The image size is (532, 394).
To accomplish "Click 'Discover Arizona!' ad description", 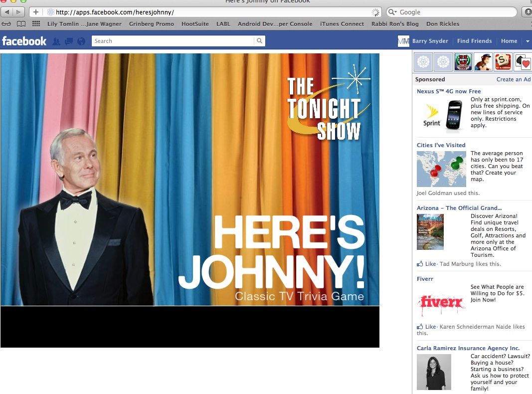I will (498, 235).
